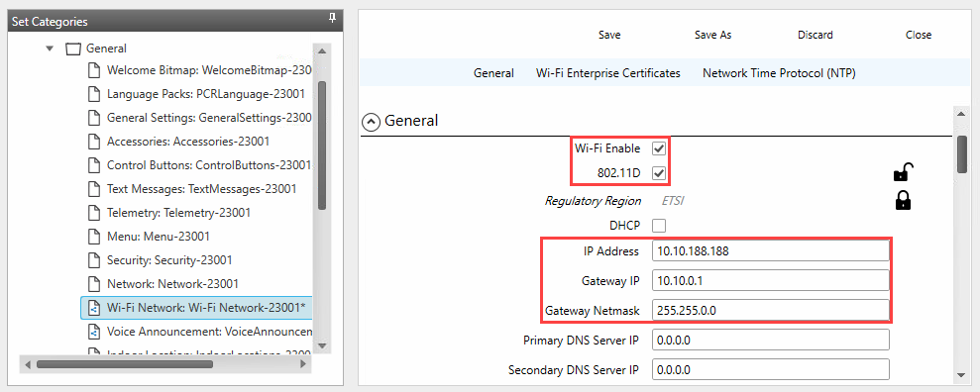This screenshot has height=392, width=980.
Task: Collapse the General section with chevron
Action: pos(371,123)
